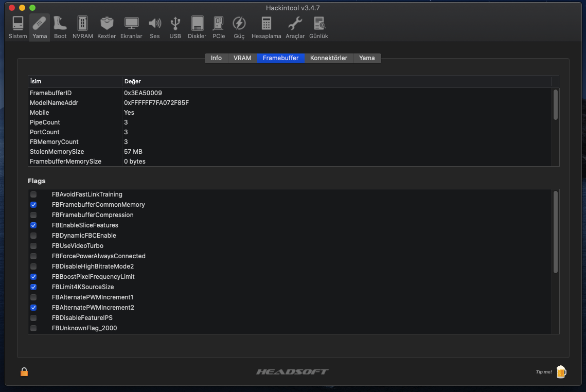The width and height of the screenshot is (586, 392).
Task: Open the NVRAM panel
Action: click(x=82, y=27)
